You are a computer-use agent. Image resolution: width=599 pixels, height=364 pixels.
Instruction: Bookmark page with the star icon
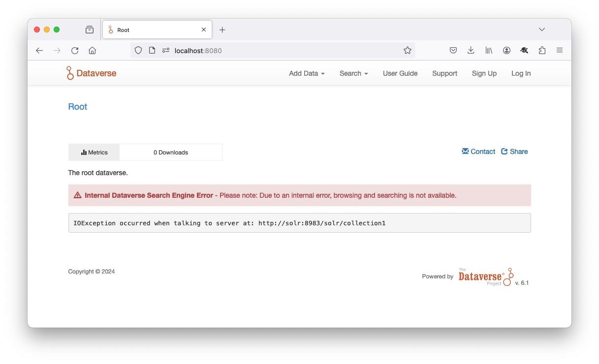click(407, 50)
